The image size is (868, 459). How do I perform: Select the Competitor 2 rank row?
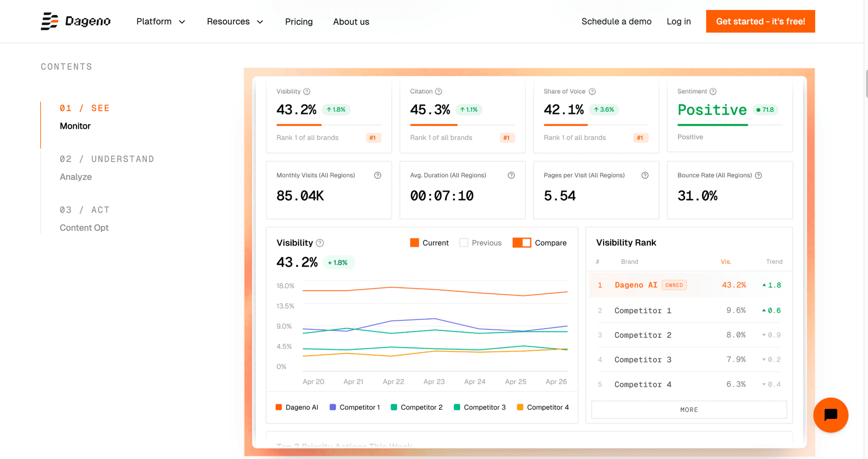click(689, 335)
